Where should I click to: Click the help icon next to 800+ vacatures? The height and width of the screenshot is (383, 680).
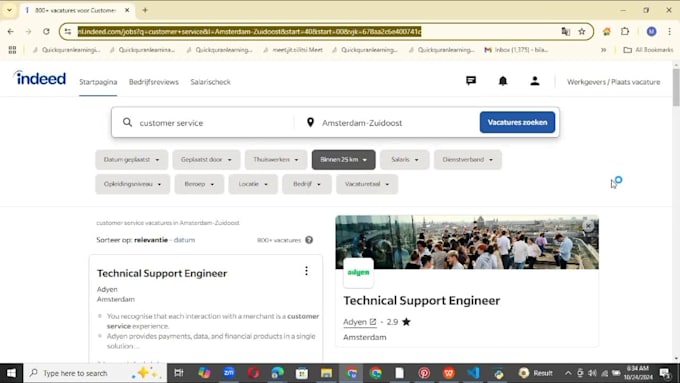click(309, 240)
